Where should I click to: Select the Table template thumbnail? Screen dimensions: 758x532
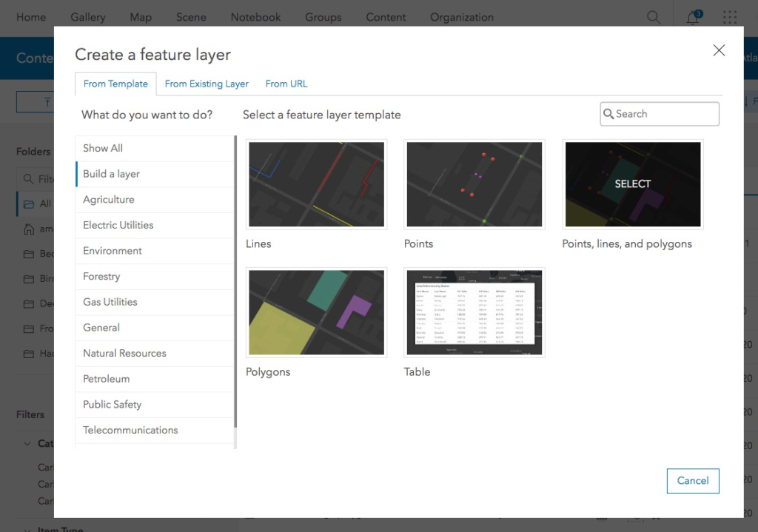(474, 312)
